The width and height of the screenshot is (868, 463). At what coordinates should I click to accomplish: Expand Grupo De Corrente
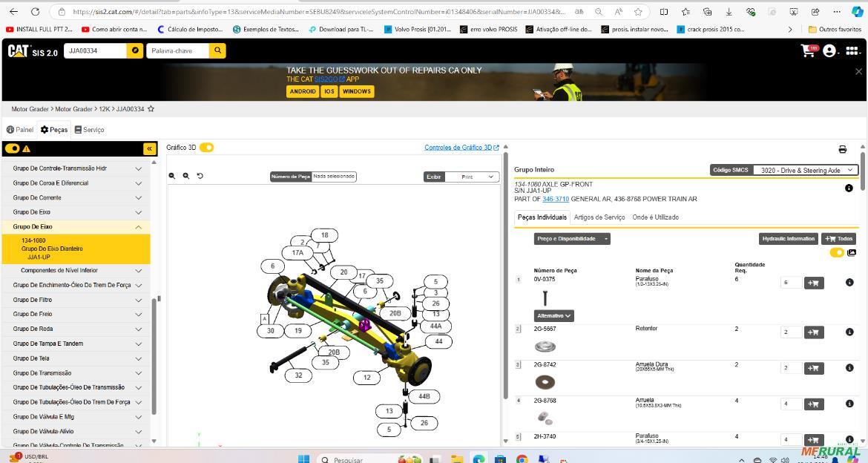click(x=77, y=197)
